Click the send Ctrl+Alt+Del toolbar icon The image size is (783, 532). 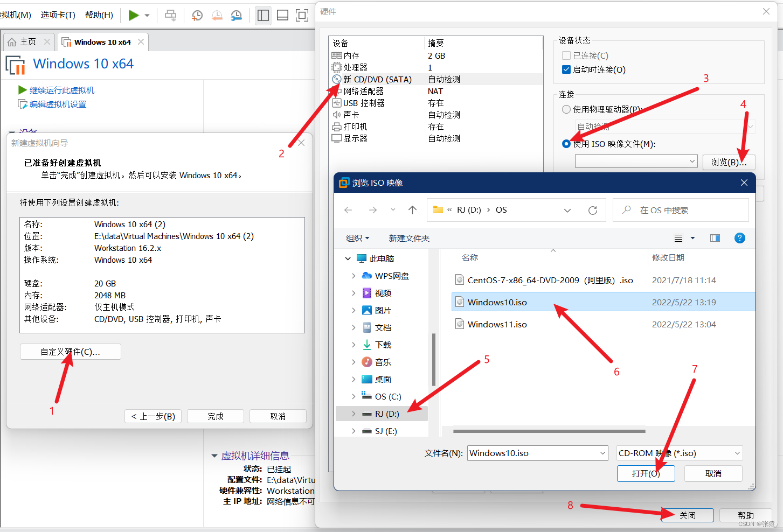[170, 15]
